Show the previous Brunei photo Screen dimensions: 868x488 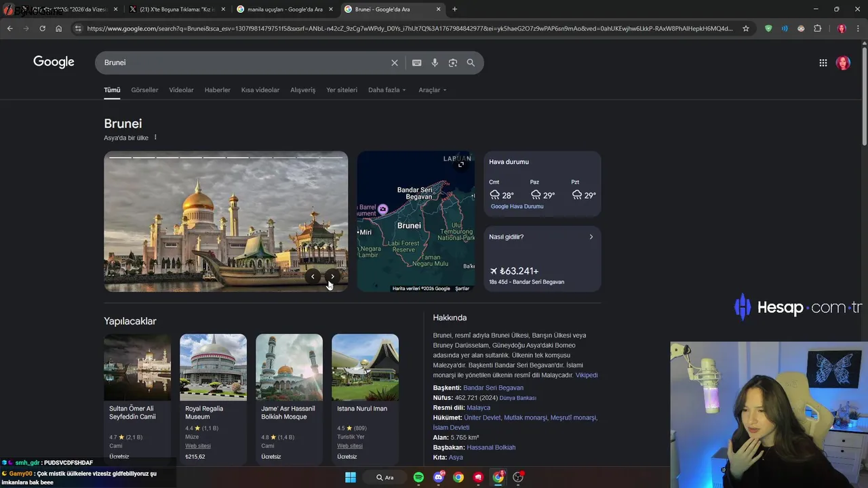(313, 277)
